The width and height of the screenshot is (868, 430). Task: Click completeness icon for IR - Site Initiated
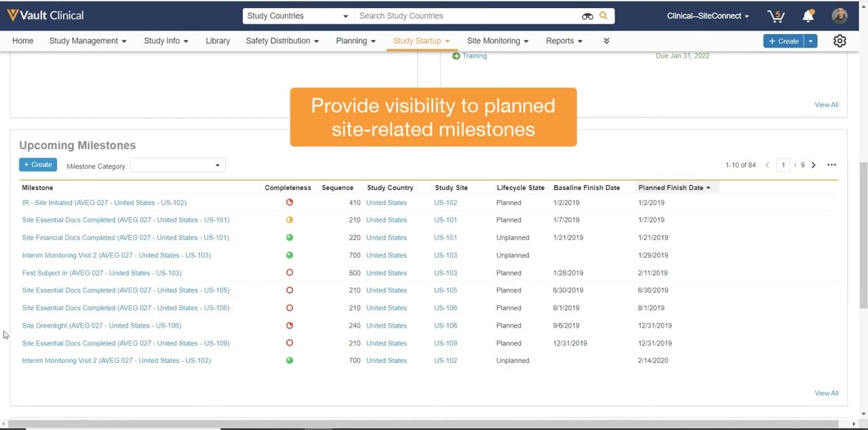click(290, 202)
